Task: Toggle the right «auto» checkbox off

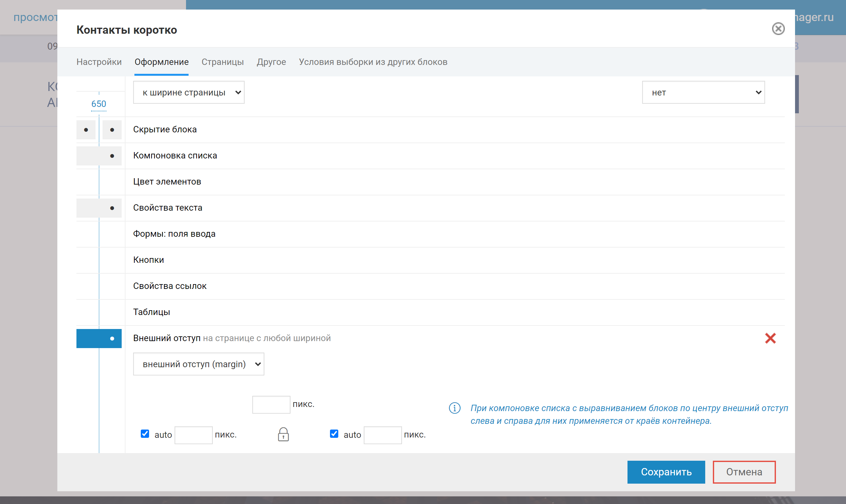Action: pos(334,434)
